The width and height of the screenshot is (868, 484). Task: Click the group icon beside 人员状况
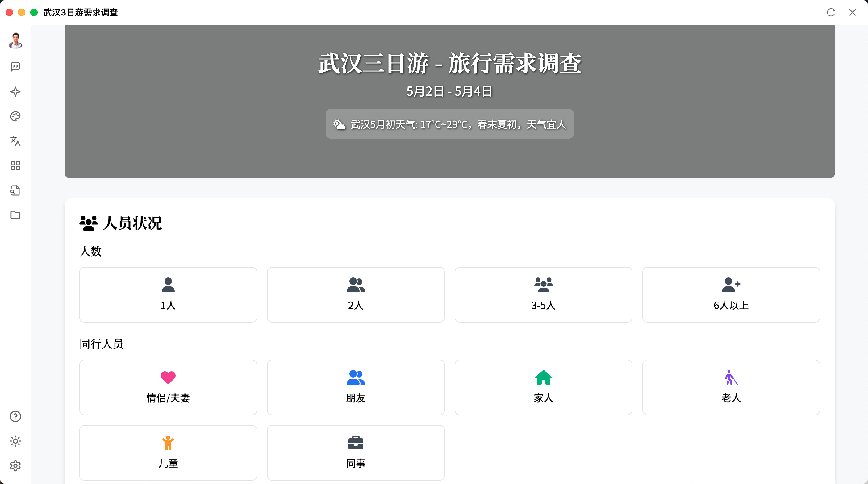[x=89, y=223]
